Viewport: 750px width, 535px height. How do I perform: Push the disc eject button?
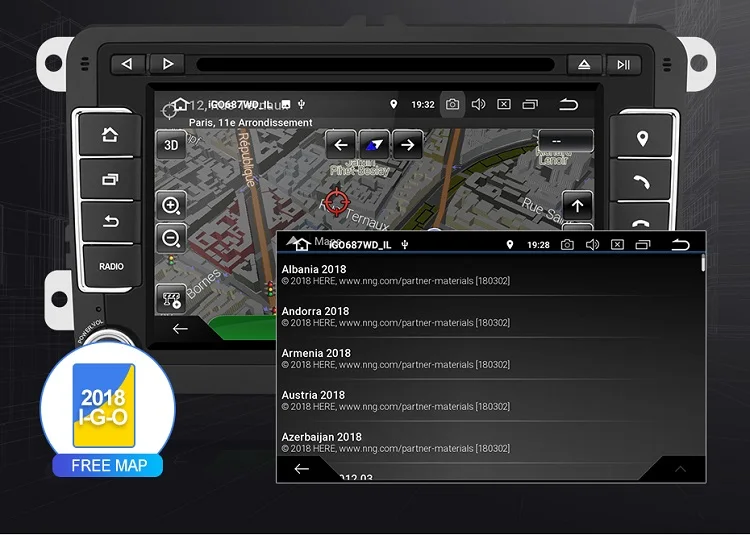[x=584, y=65]
